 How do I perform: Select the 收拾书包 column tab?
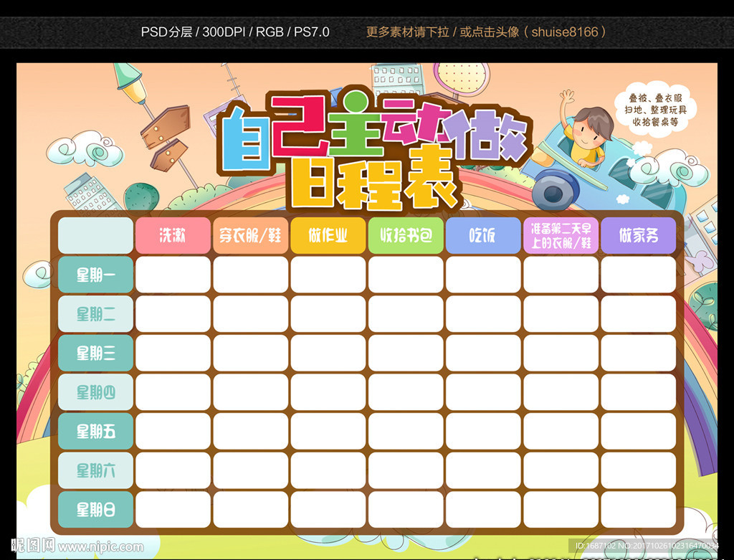click(405, 235)
